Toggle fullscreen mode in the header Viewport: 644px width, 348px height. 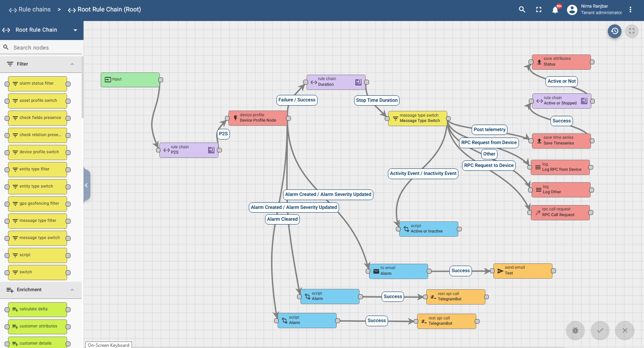[539, 10]
